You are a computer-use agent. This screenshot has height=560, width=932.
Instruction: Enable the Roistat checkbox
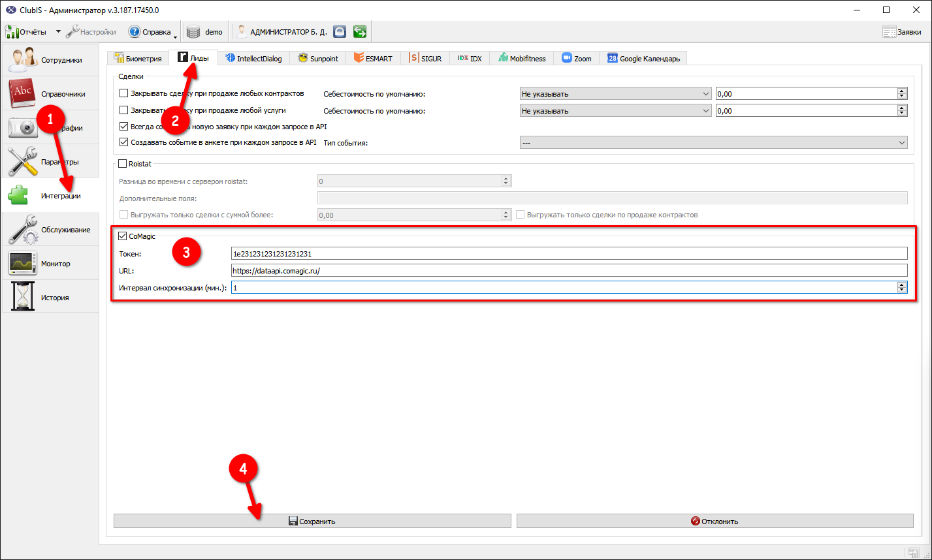(x=123, y=164)
